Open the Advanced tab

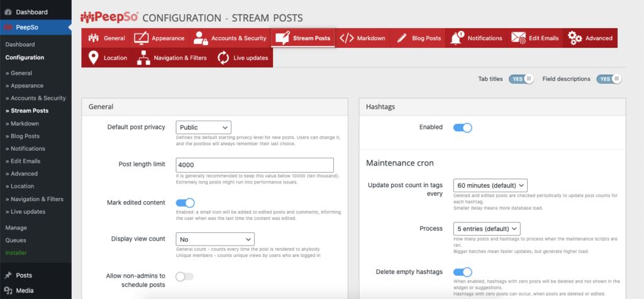(590, 38)
